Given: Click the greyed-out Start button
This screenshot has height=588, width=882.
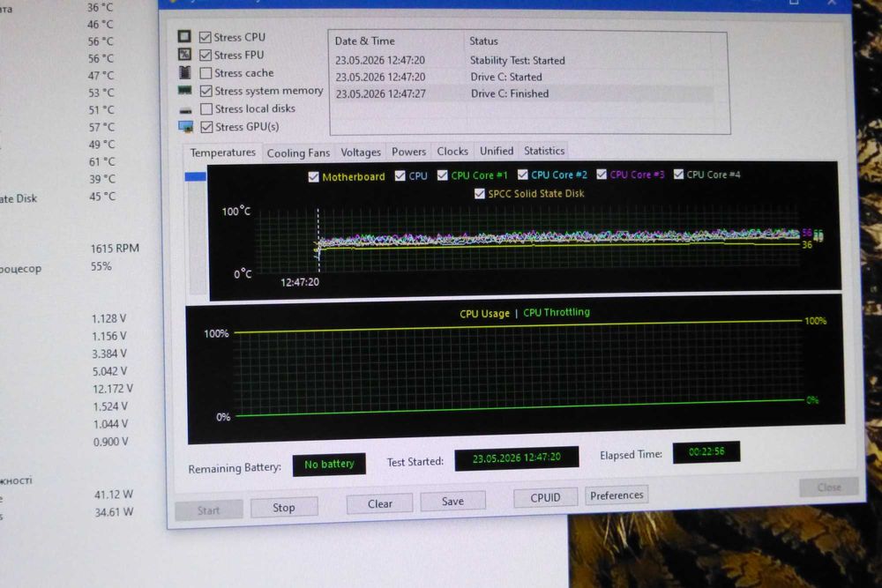Looking at the screenshot, I should pos(209,510).
